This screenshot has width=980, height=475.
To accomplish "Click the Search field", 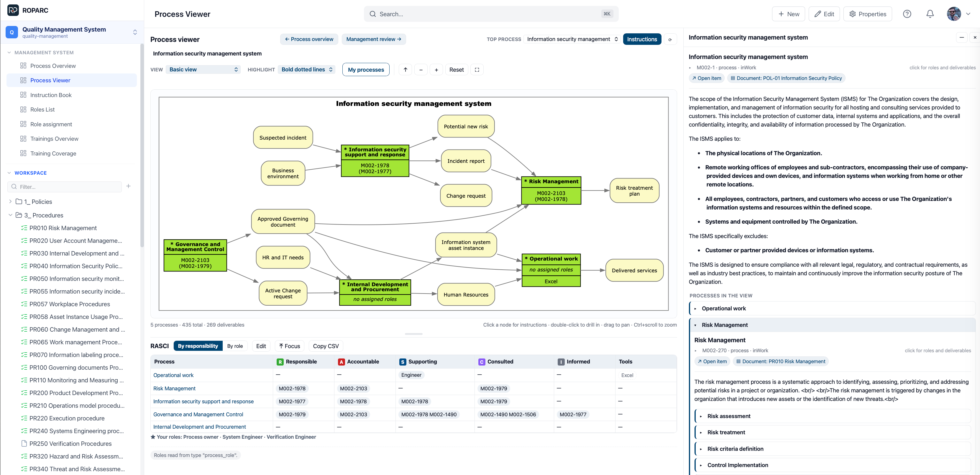I will (491, 14).
